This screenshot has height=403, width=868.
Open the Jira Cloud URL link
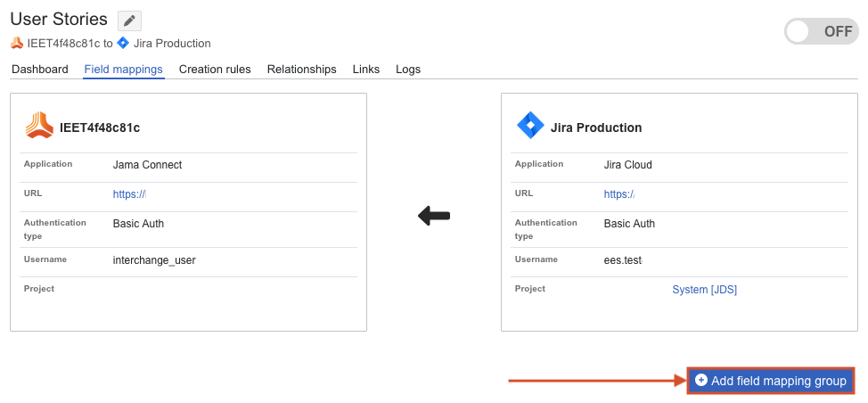coord(618,193)
